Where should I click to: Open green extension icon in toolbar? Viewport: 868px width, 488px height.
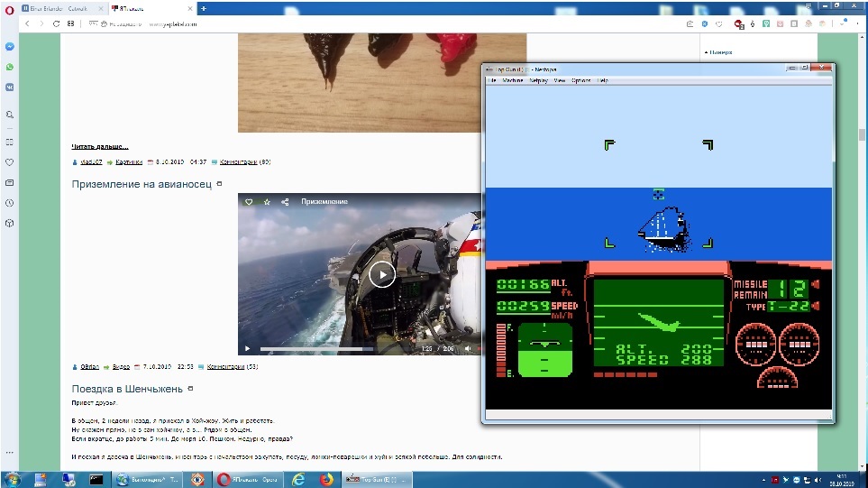766,23
